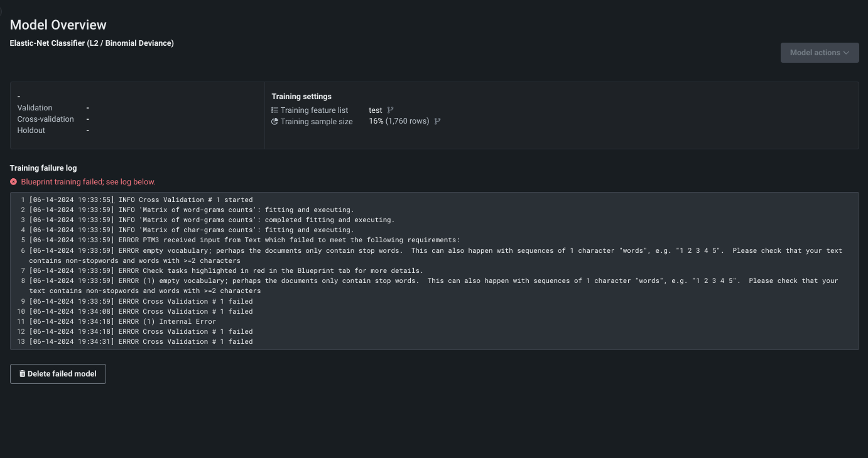Image resolution: width=868 pixels, height=458 pixels.
Task: Click the Training sample size pie icon
Action: coord(274,122)
